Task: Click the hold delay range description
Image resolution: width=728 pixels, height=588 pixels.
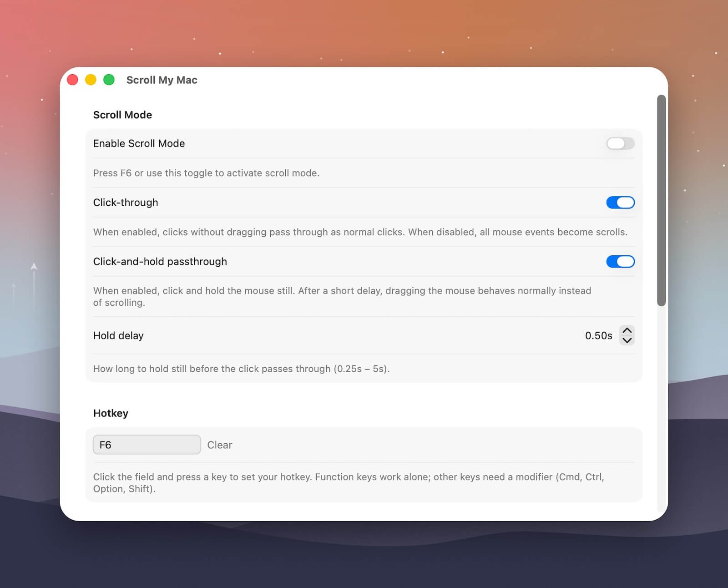Action: pos(241,369)
